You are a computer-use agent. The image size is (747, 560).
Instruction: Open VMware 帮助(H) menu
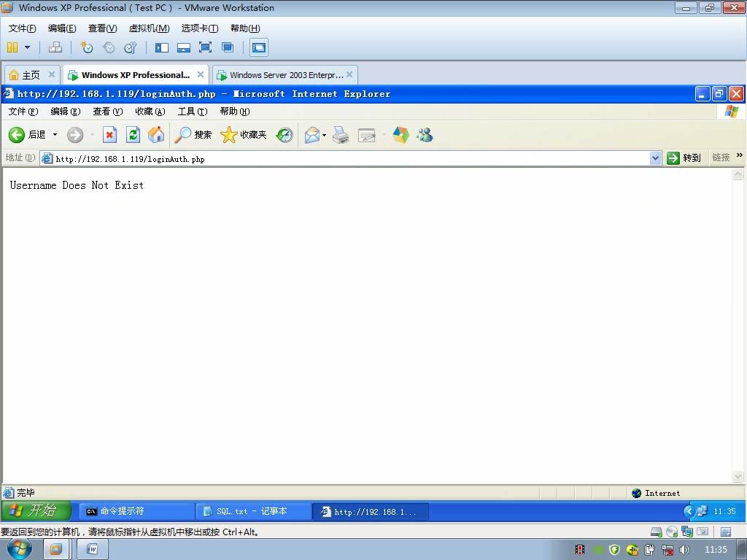click(x=245, y=28)
